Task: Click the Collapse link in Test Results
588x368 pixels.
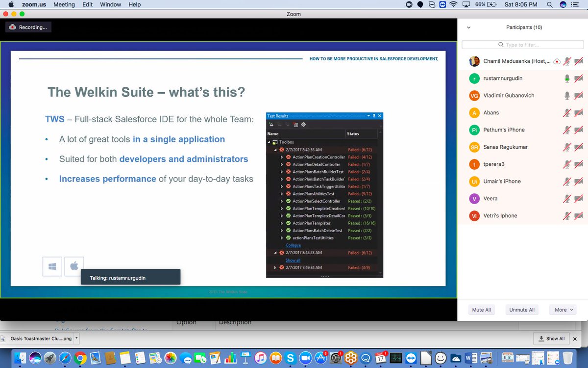Action: (293, 245)
